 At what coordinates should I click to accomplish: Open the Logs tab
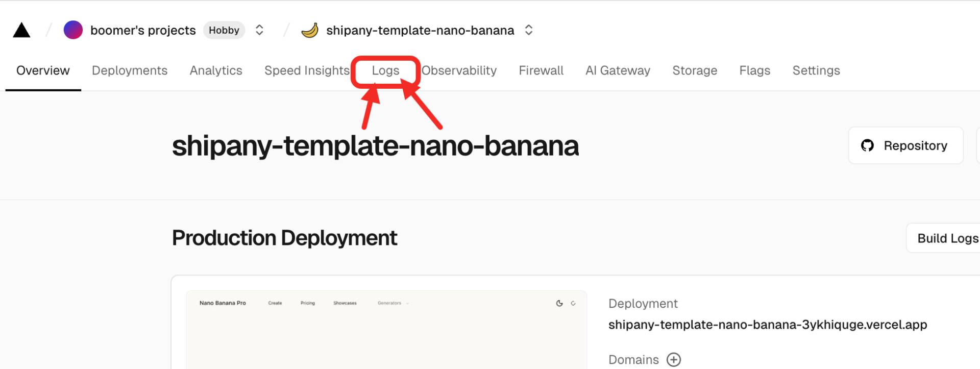385,70
